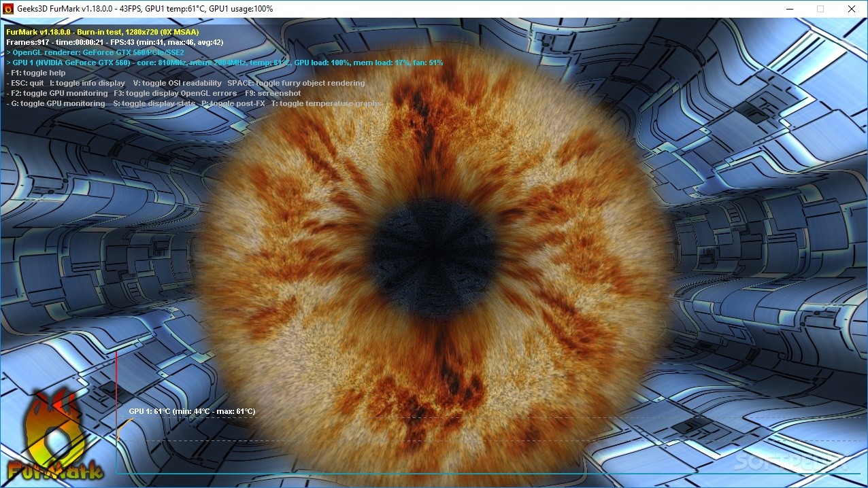
Task: Click the orange temperature graph line
Action: tap(124, 428)
